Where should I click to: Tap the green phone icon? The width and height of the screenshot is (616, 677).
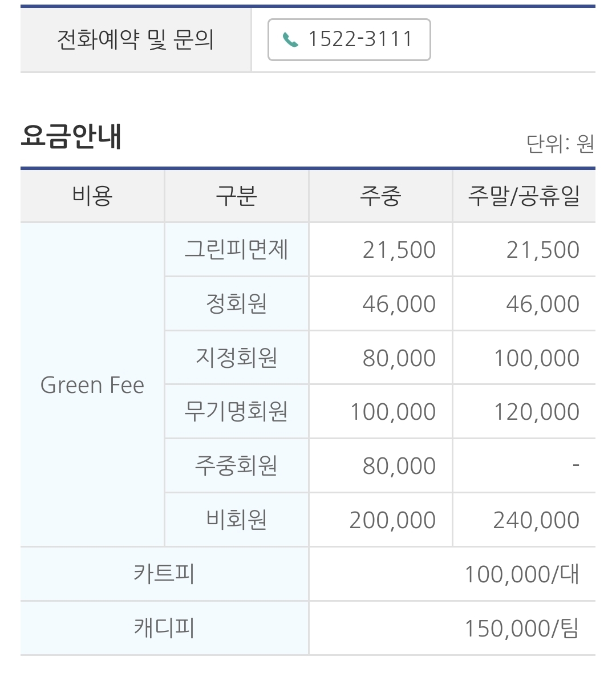(290, 40)
